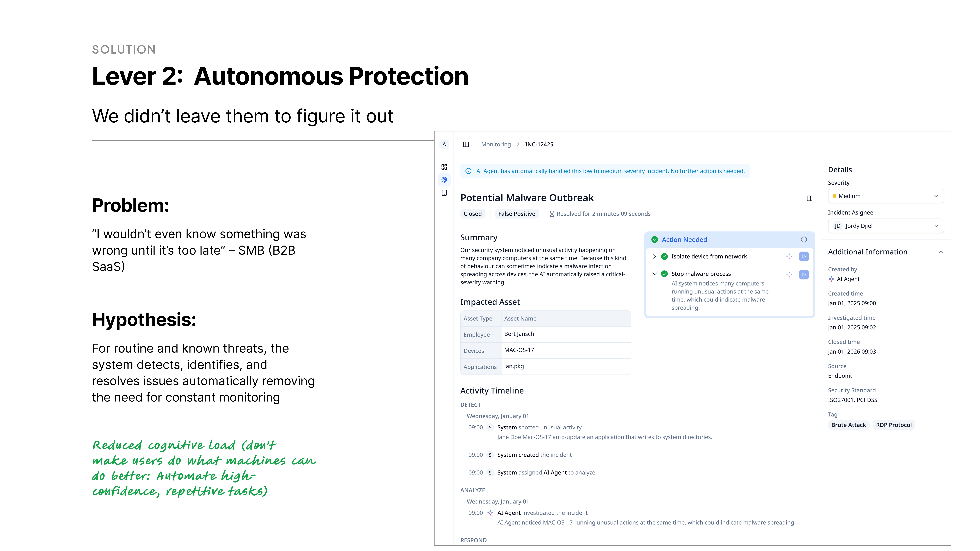Screen dimensions: 980x551
Task: Click the AI sparkle icon beside Isolate device
Action: (789, 257)
